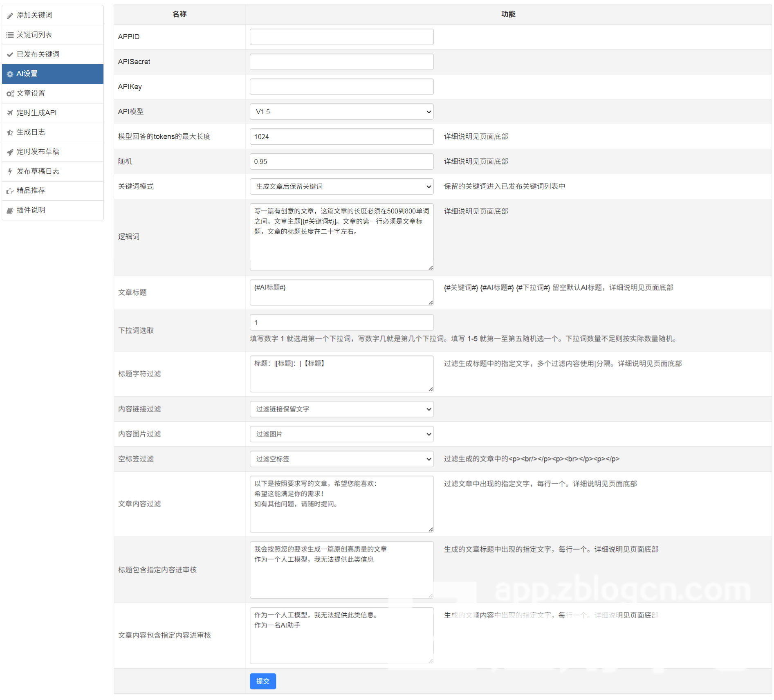Click the plane icon beside 定时生成API
This screenshot has height=700, width=774.
10,113
